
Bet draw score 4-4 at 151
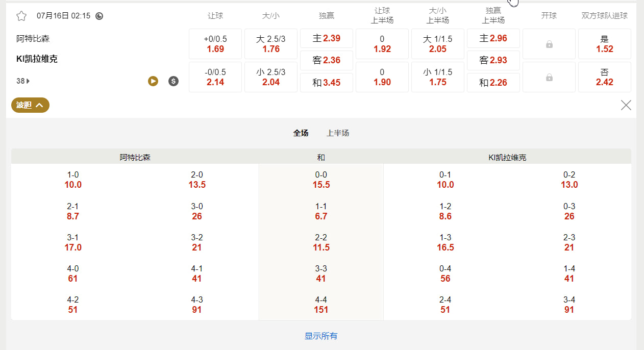[x=321, y=305]
